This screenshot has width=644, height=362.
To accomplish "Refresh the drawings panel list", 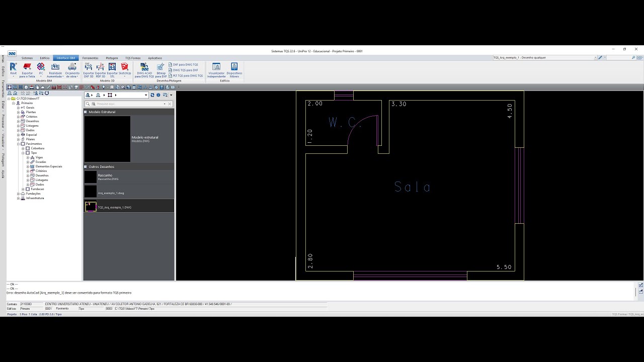I will (152, 95).
